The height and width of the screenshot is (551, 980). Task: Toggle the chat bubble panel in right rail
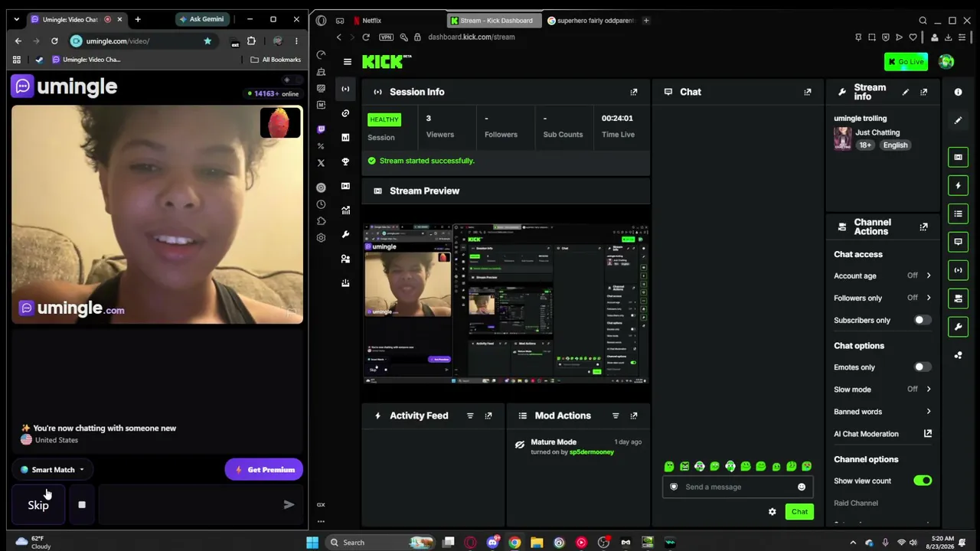click(x=958, y=242)
